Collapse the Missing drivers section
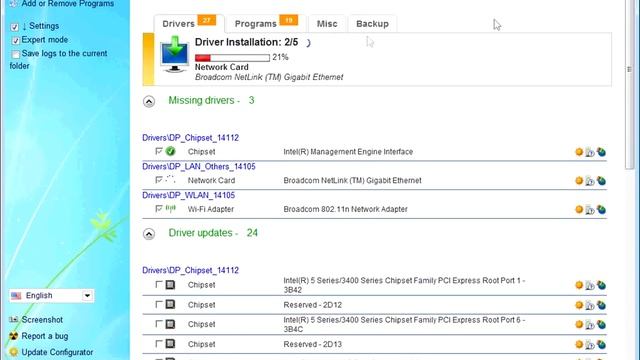 (x=149, y=101)
